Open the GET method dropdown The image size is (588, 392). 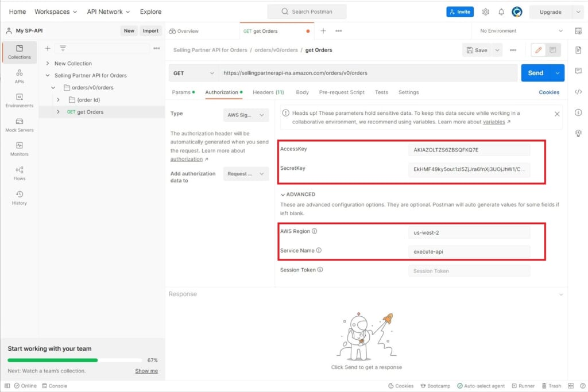(194, 73)
